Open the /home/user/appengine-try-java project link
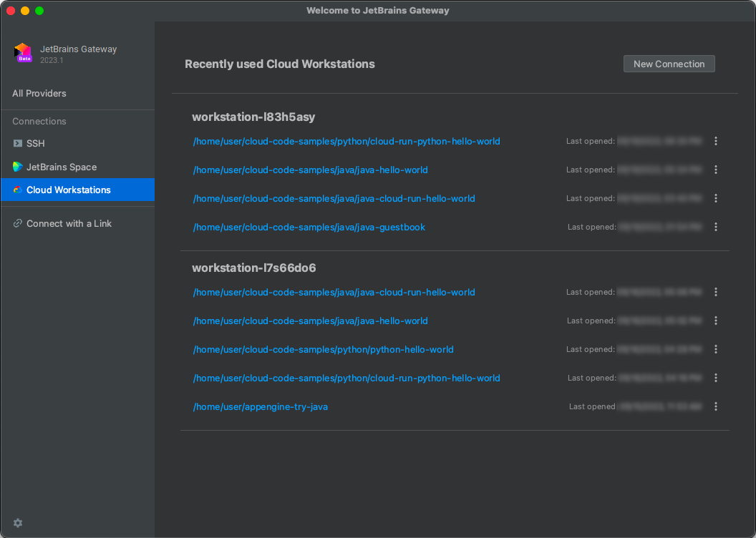 pos(261,406)
